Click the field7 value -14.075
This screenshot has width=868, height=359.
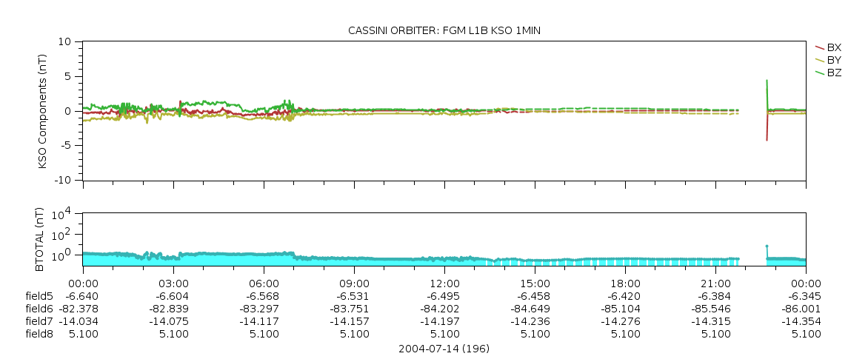click(x=169, y=321)
